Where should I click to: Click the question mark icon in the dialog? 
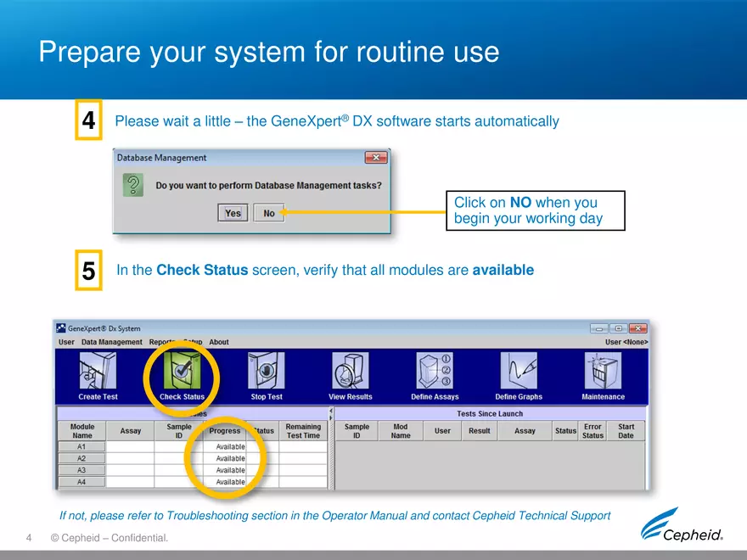(x=132, y=185)
